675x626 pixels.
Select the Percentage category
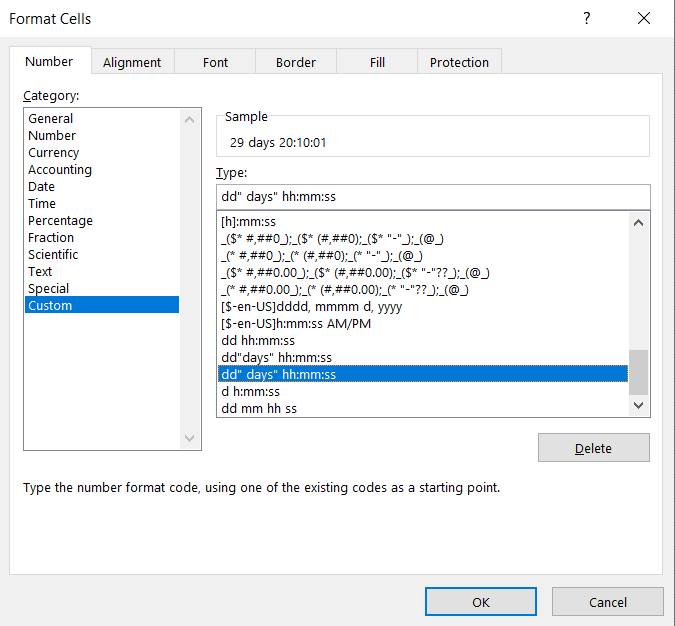click(x=60, y=221)
